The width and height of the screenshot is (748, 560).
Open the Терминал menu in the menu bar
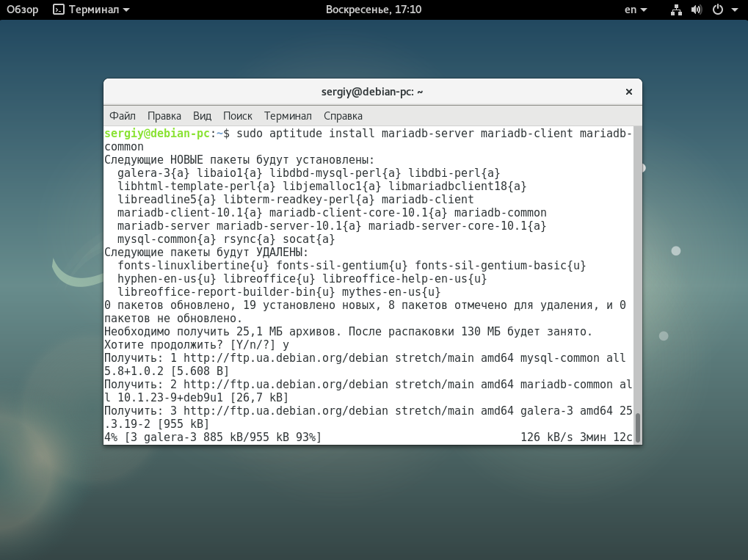(x=288, y=116)
